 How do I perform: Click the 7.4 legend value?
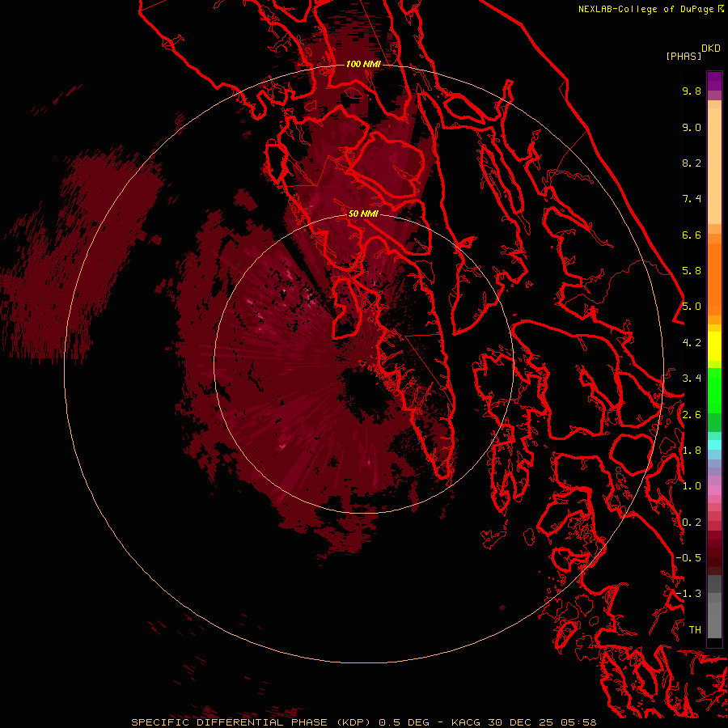click(692, 199)
